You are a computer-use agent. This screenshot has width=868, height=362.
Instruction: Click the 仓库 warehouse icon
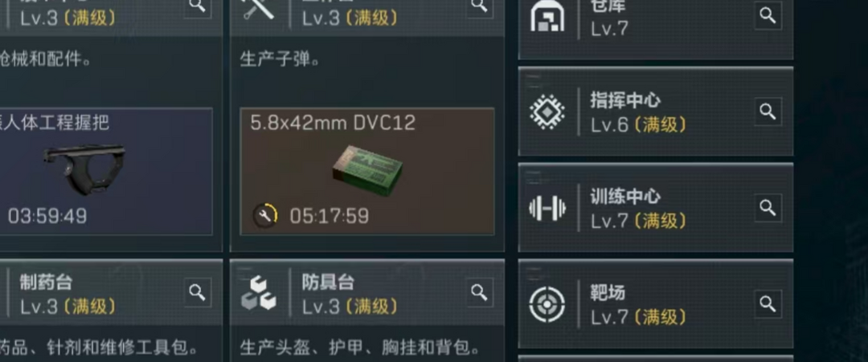pyautogui.click(x=547, y=17)
